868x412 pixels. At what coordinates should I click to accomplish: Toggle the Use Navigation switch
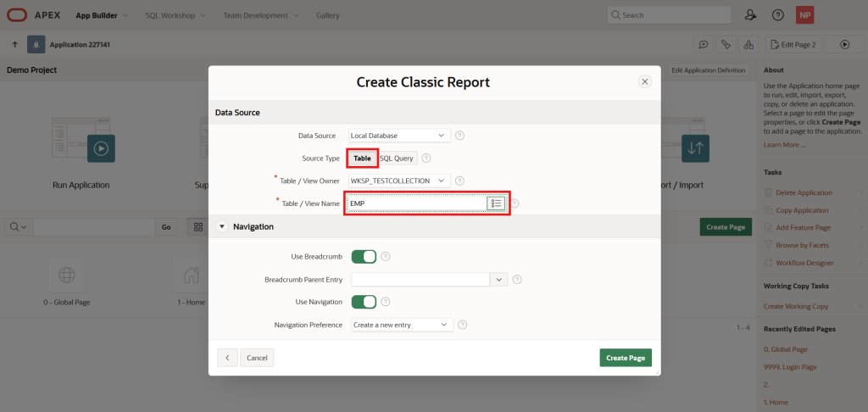pyautogui.click(x=364, y=302)
